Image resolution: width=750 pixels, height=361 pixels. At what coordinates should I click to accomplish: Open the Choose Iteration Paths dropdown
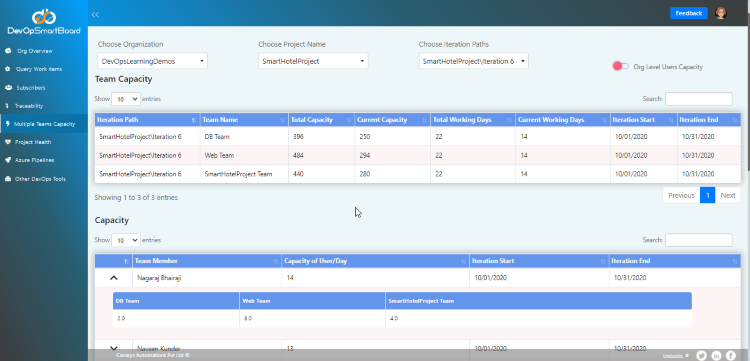[474, 61]
